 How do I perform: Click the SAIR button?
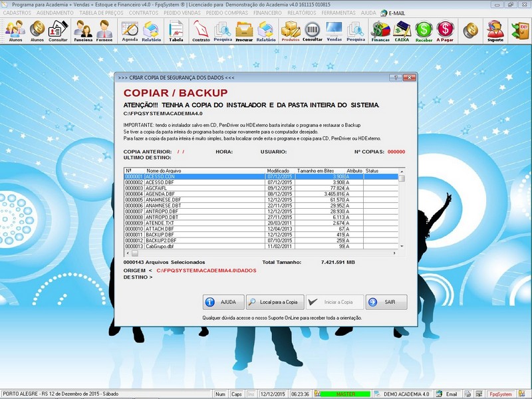tap(386, 302)
